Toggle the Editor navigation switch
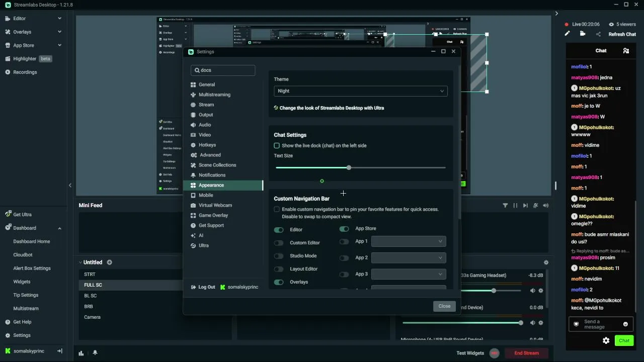The height and width of the screenshot is (362, 644). click(x=279, y=230)
